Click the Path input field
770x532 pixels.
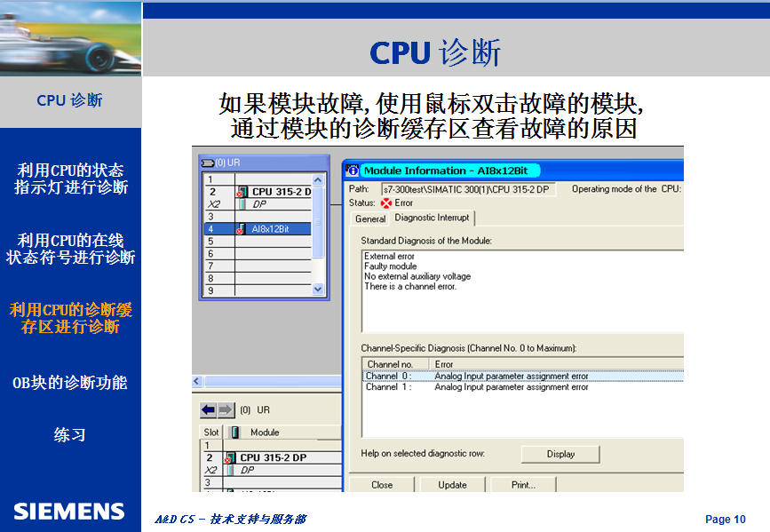coord(468,189)
